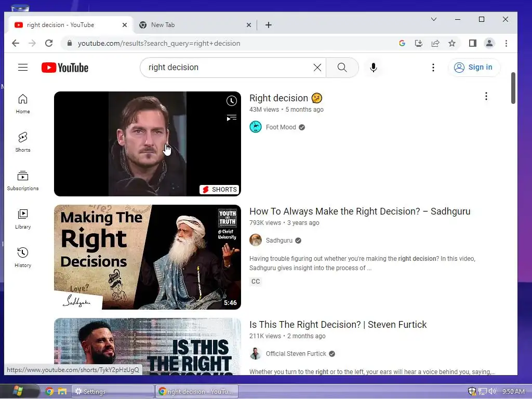Open YouTube settings three-dot menu
532x399 pixels.
pyautogui.click(x=433, y=68)
